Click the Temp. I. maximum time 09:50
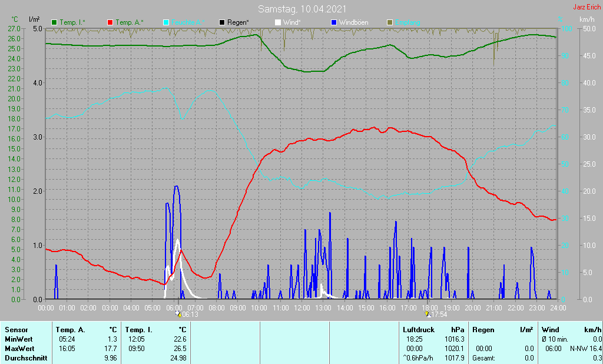This screenshot has height=364, width=603. coord(137,349)
